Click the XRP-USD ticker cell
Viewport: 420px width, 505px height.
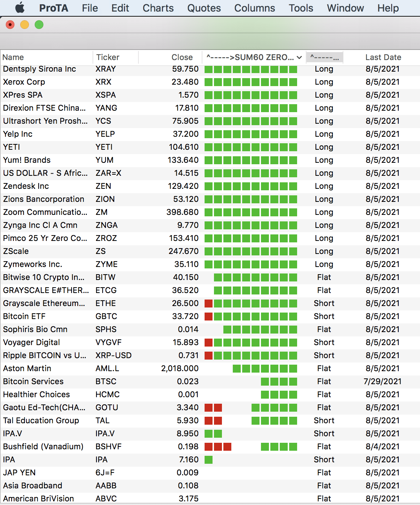click(x=113, y=355)
